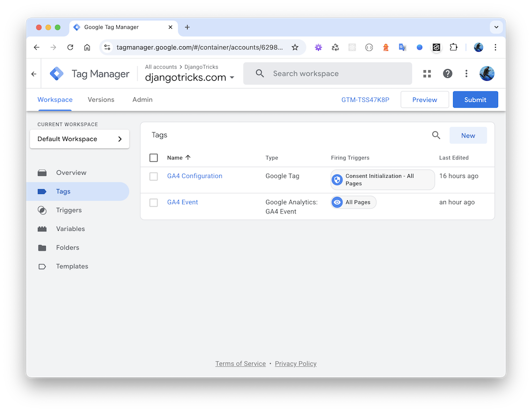This screenshot has width=532, height=412.
Task: Open a new browser tab
Action: point(187,27)
